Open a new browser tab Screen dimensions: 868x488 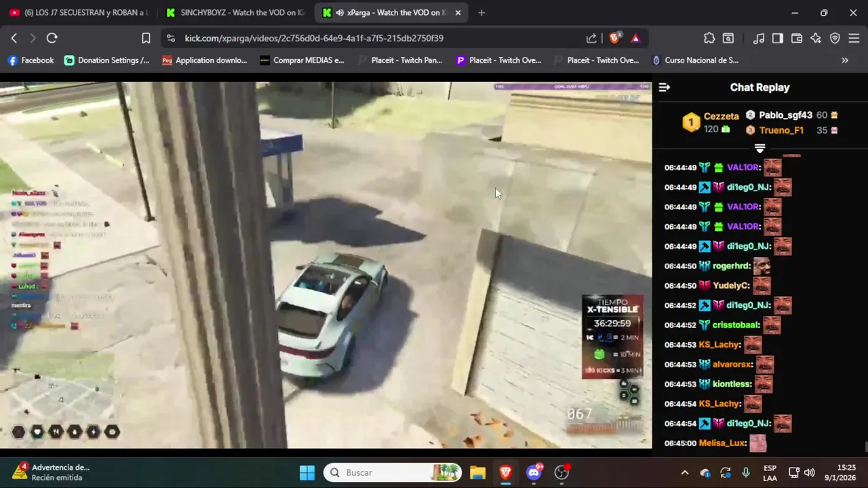pos(481,13)
